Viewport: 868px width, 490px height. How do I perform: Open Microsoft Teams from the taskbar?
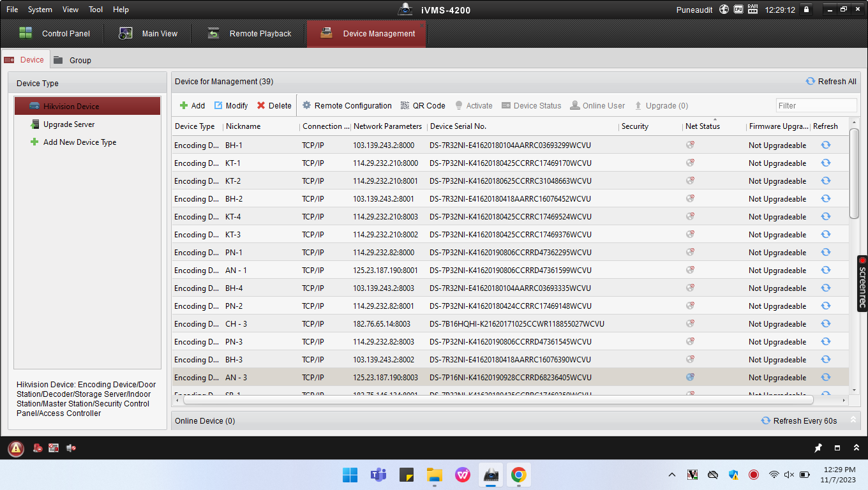(378, 475)
